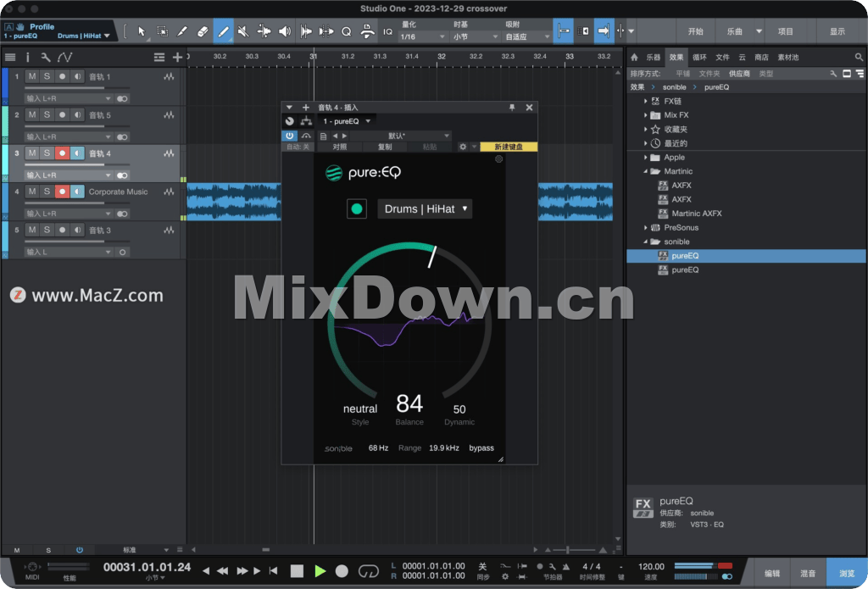Click the 新建键盘 yellow button
This screenshot has width=868, height=589.
pyautogui.click(x=509, y=147)
